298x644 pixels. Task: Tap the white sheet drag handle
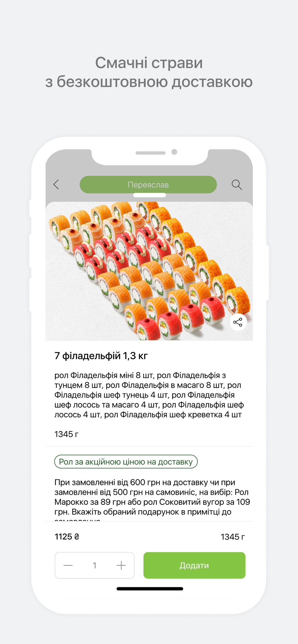[149, 195]
